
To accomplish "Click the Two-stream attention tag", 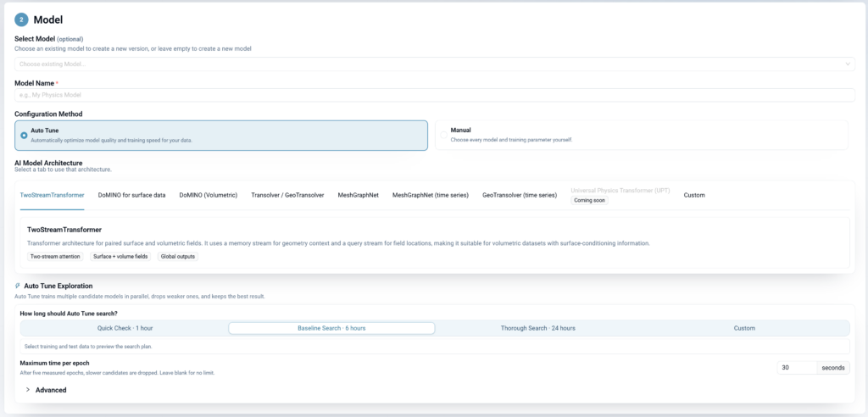I will pyautogui.click(x=55, y=257).
